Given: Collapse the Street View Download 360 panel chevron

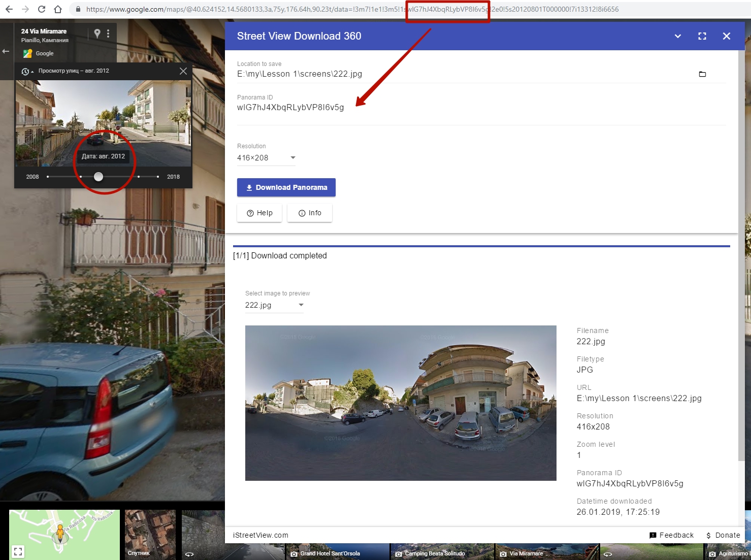Looking at the screenshot, I should pos(678,36).
